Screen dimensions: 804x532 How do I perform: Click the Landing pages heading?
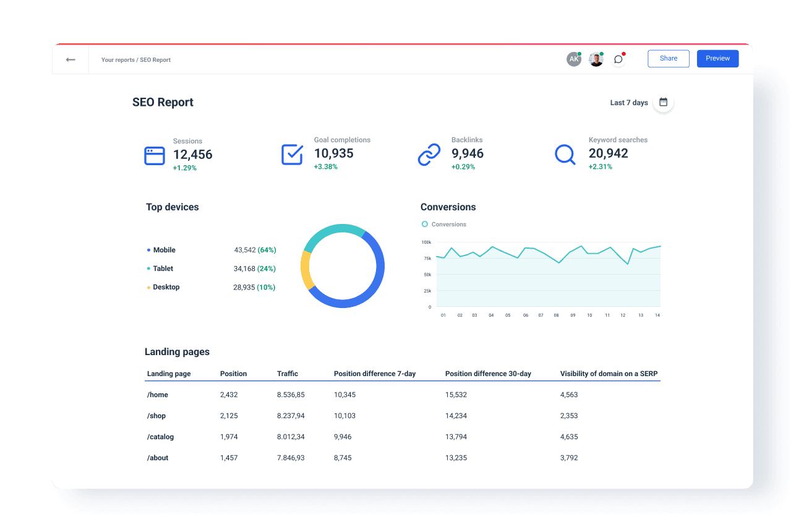coord(177,352)
